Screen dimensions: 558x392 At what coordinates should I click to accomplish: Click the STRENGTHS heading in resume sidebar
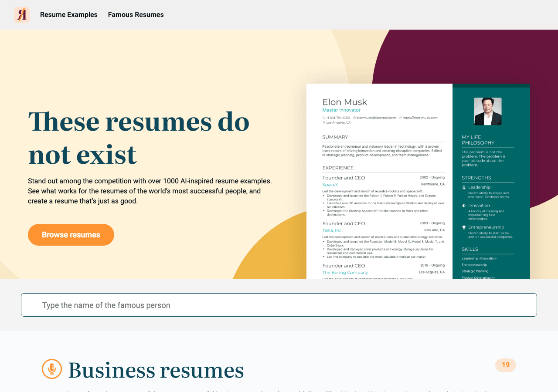click(476, 178)
